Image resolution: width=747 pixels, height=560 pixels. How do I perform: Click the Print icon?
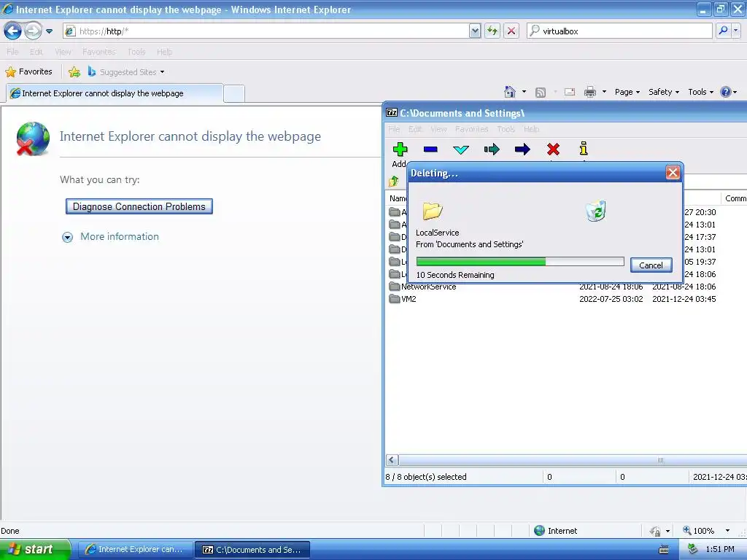(x=589, y=92)
